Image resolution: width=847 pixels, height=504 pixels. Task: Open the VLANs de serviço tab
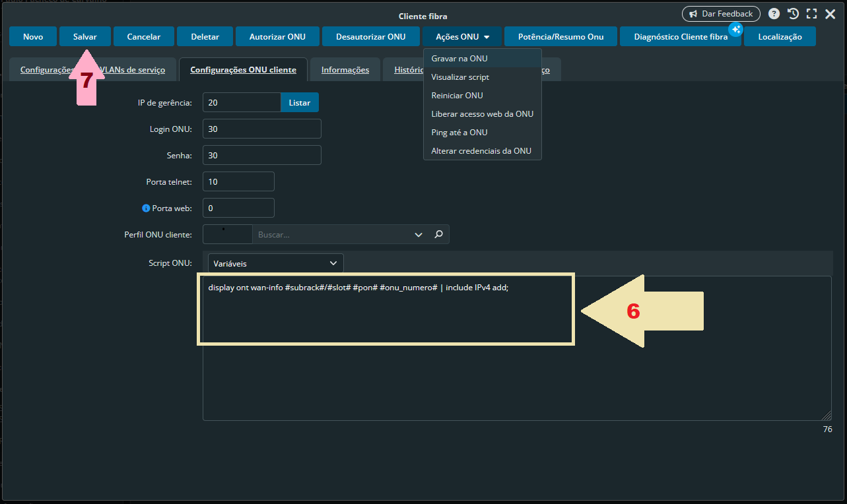click(137, 70)
